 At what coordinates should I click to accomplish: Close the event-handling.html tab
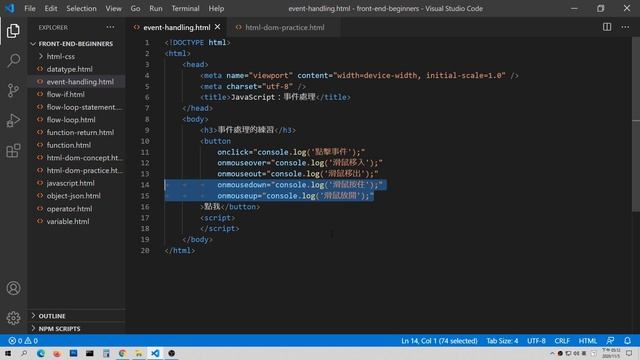tap(218, 27)
